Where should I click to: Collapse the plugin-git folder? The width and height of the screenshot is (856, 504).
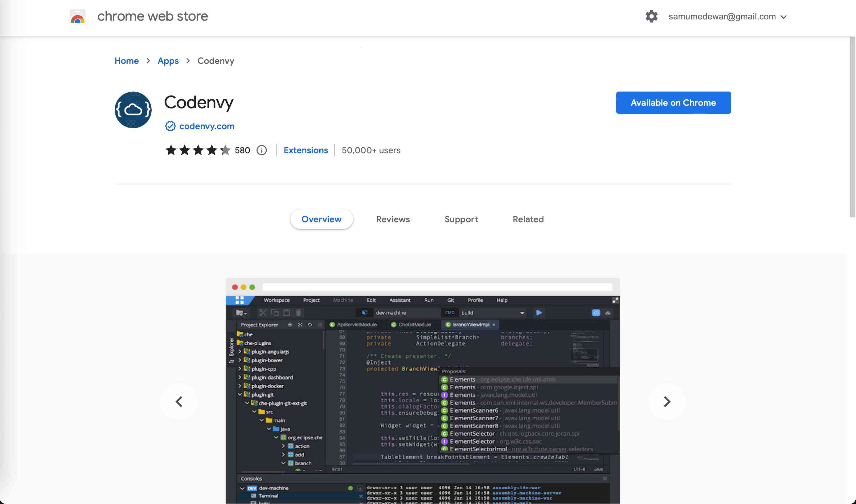(x=240, y=395)
